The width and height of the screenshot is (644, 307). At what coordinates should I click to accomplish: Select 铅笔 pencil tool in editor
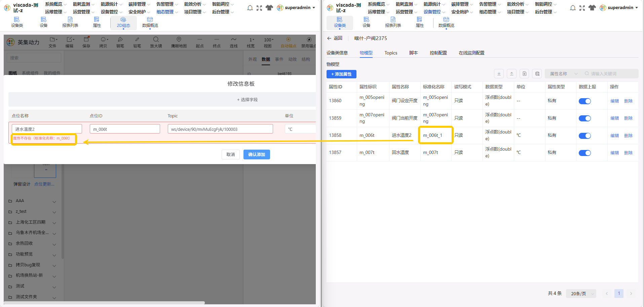click(x=137, y=42)
